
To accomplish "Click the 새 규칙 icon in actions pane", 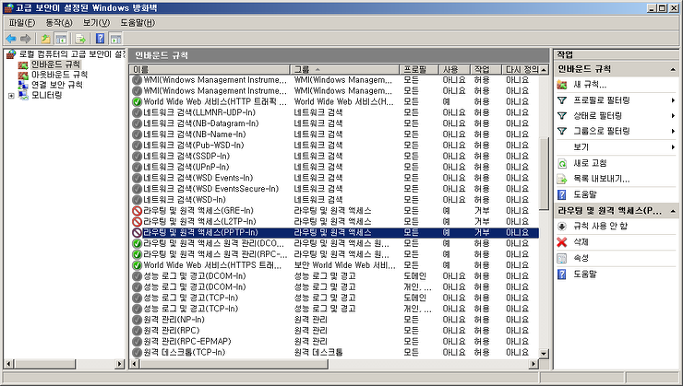I will click(562, 85).
